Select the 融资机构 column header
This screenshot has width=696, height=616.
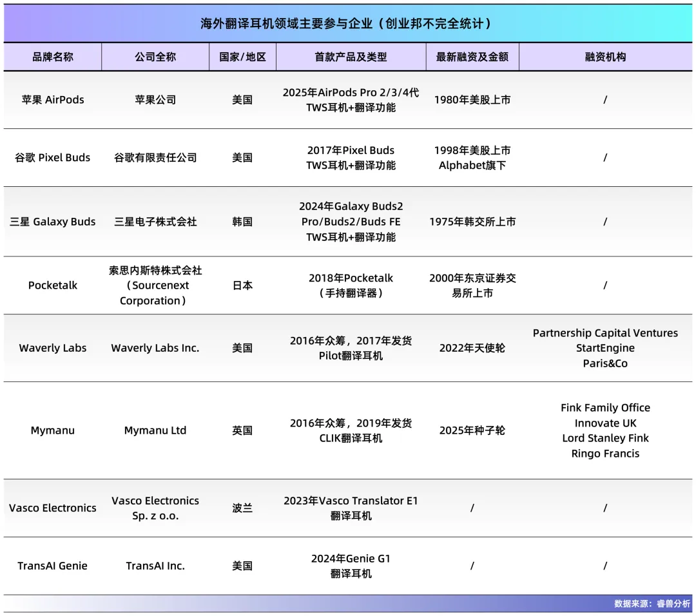pyautogui.click(x=605, y=57)
